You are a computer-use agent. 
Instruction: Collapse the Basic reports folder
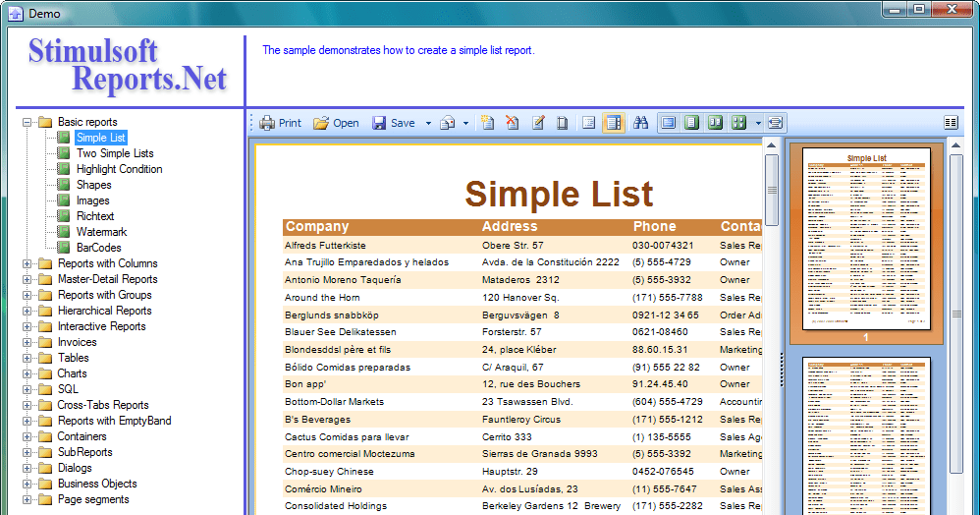point(27,122)
